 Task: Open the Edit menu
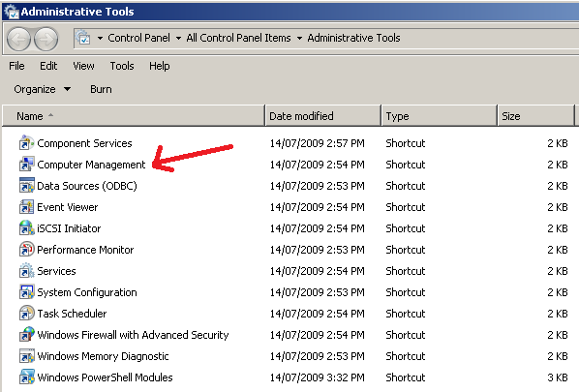(x=48, y=66)
